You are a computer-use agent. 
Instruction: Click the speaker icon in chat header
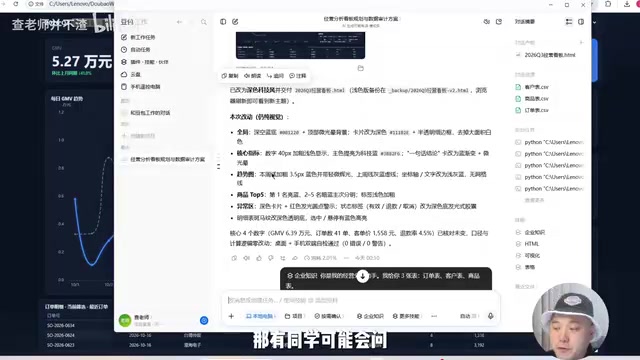pos(487,22)
